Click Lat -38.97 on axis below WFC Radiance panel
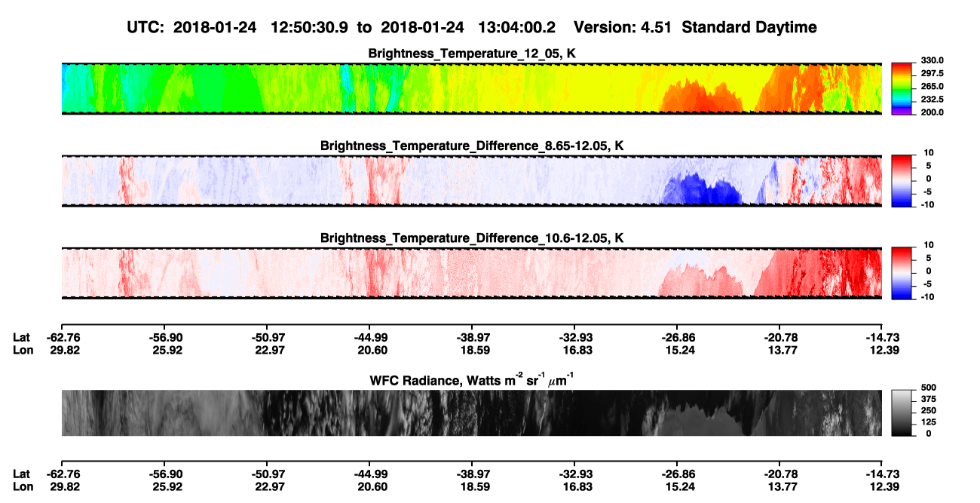The image size is (980, 503). [x=473, y=474]
